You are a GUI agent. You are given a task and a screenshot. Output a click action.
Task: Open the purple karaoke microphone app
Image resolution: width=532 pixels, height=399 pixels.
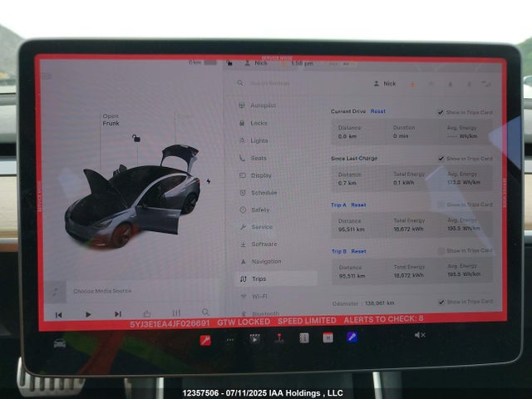pos(352,337)
